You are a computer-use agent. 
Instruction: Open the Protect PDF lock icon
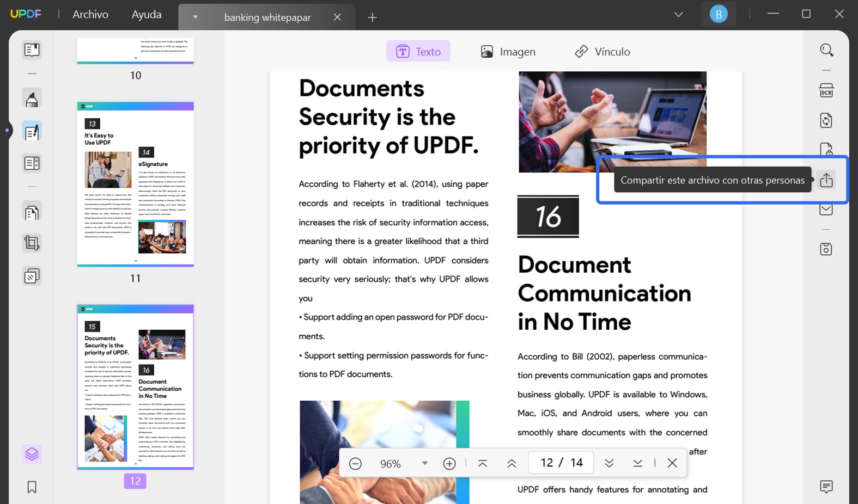826,149
